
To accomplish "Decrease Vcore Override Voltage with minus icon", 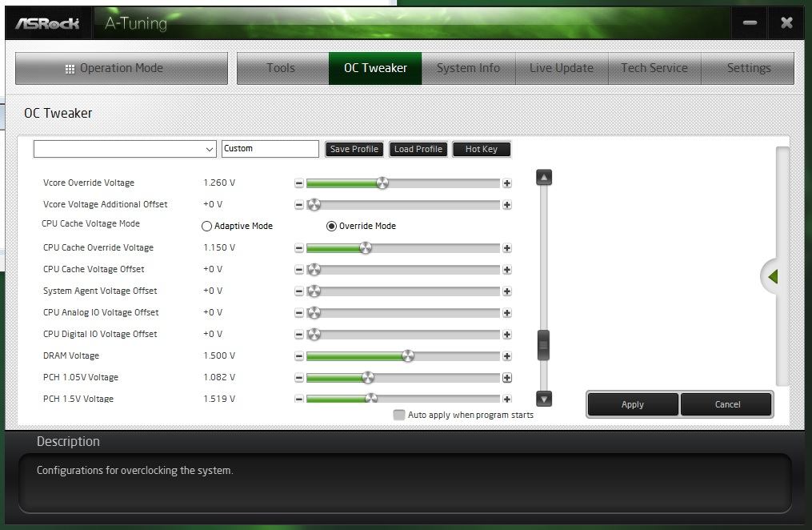I will coord(299,183).
